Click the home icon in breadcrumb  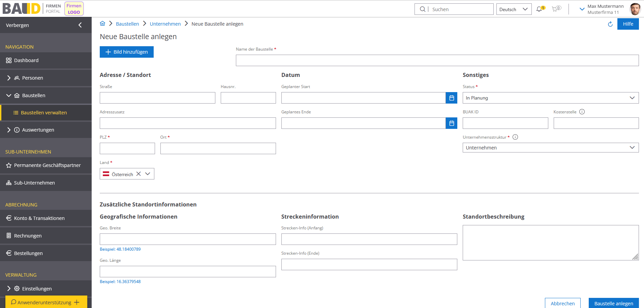[102, 24]
